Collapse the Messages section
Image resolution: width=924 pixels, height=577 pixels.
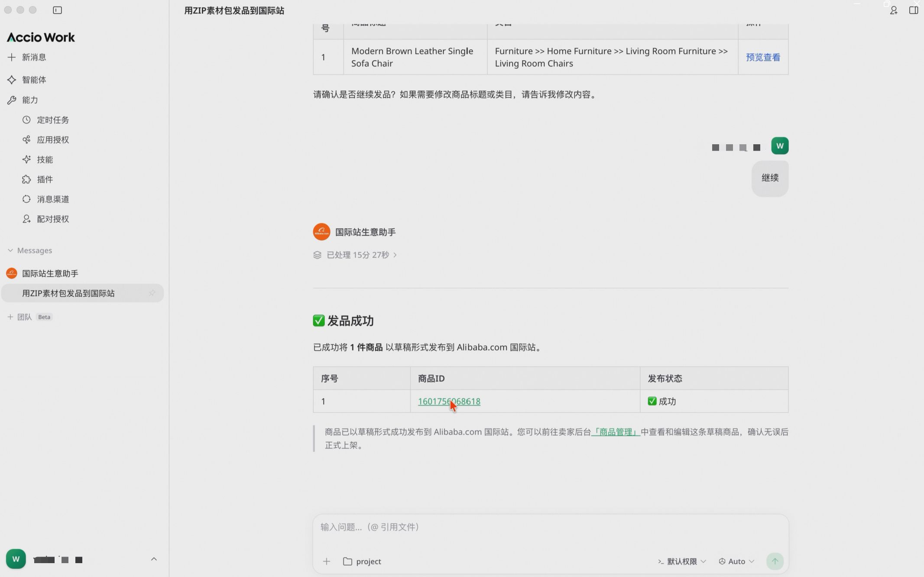coord(10,250)
